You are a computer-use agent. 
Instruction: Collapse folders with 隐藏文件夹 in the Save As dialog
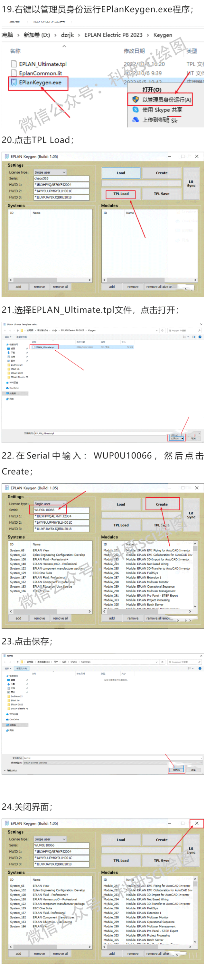[x=10, y=770]
